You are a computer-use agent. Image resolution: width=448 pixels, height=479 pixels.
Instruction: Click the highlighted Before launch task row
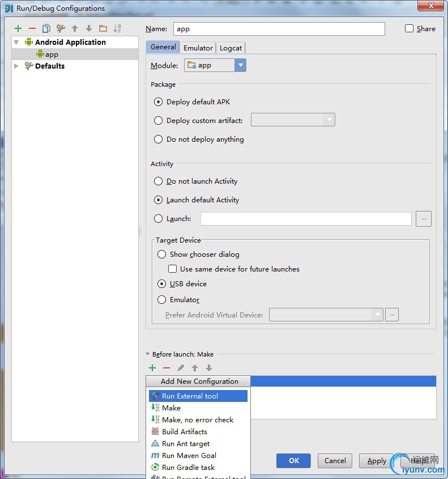[343, 381]
